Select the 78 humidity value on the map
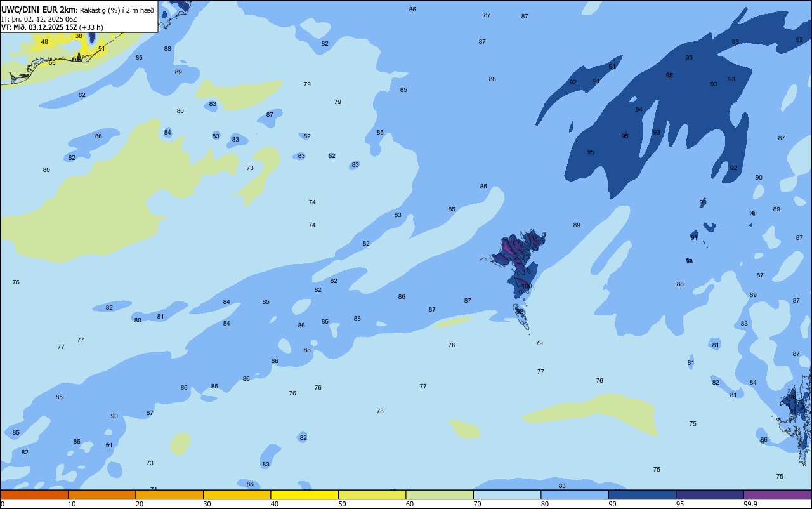The width and height of the screenshot is (812, 509). tap(380, 411)
